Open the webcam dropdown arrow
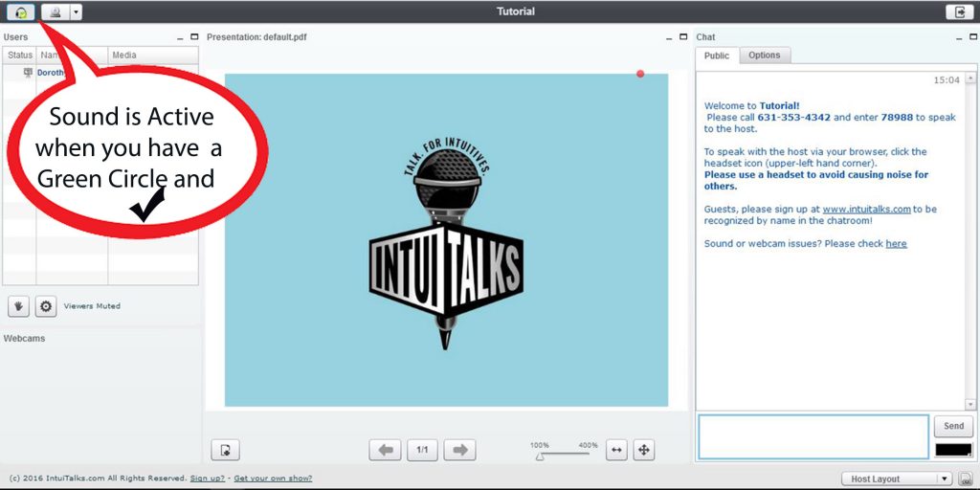The image size is (980, 490). pyautogui.click(x=76, y=11)
